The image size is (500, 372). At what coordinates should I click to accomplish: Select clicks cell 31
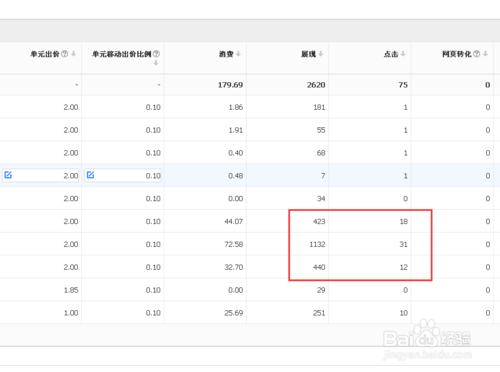click(404, 244)
